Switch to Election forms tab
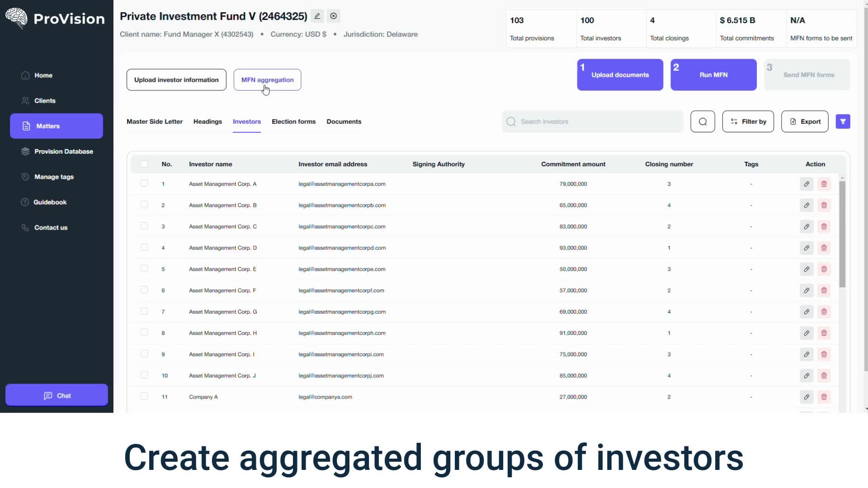Image resolution: width=868 pixels, height=488 pixels. pos(293,122)
